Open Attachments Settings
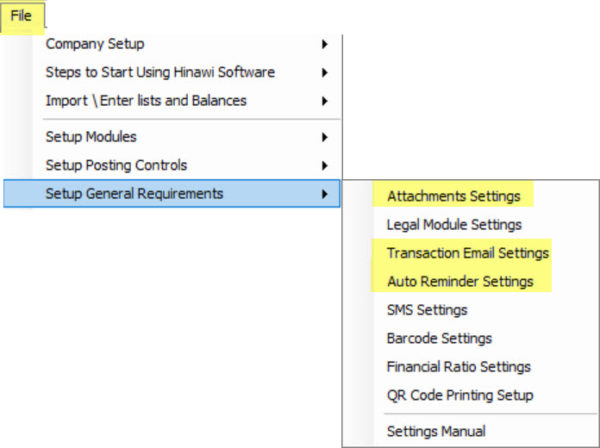This screenshot has height=448, width=600. (471, 196)
